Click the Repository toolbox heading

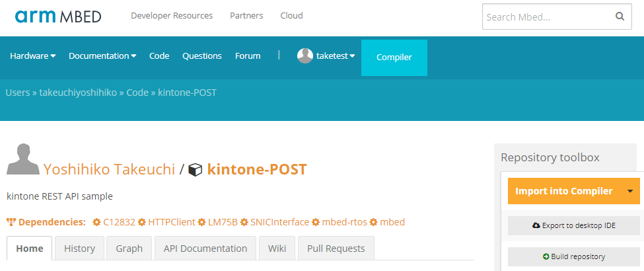pyautogui.click(x=550, y=157)
